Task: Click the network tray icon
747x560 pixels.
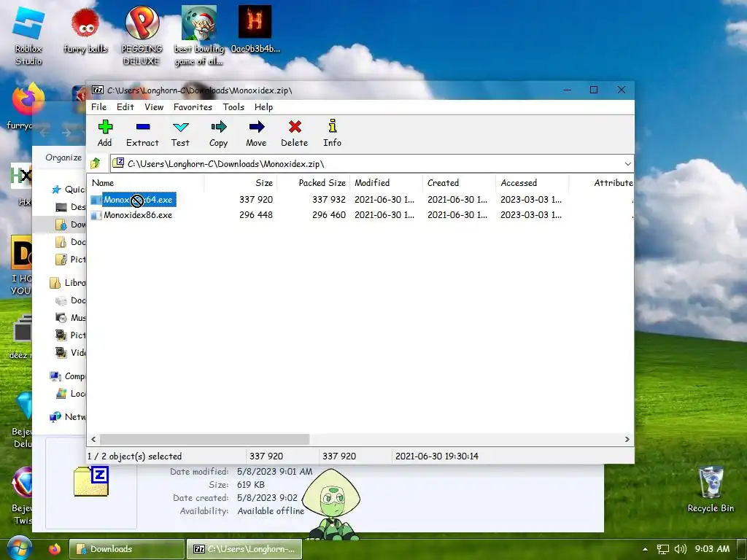Action: (662, 549)
